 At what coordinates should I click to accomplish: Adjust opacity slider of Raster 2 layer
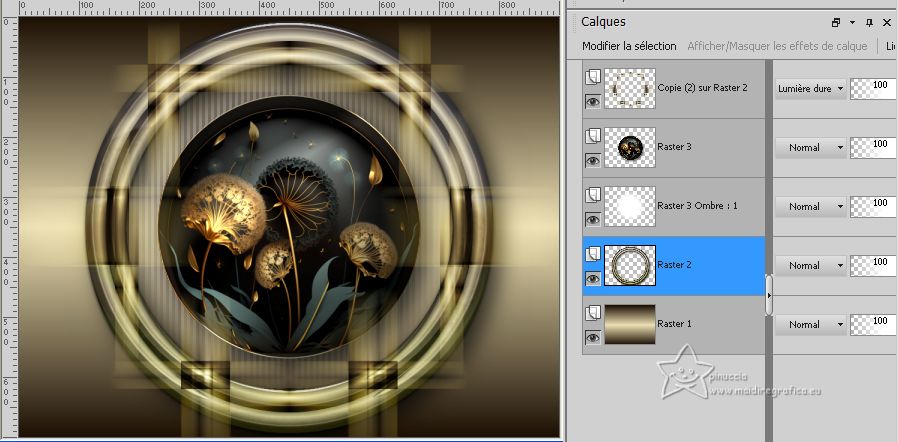pos(874,266)
